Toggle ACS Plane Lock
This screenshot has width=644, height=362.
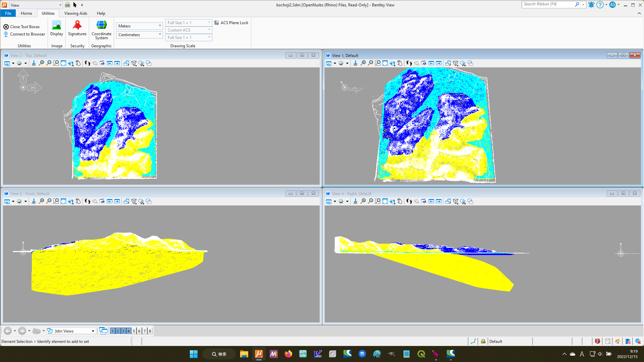tap(231, 23)
